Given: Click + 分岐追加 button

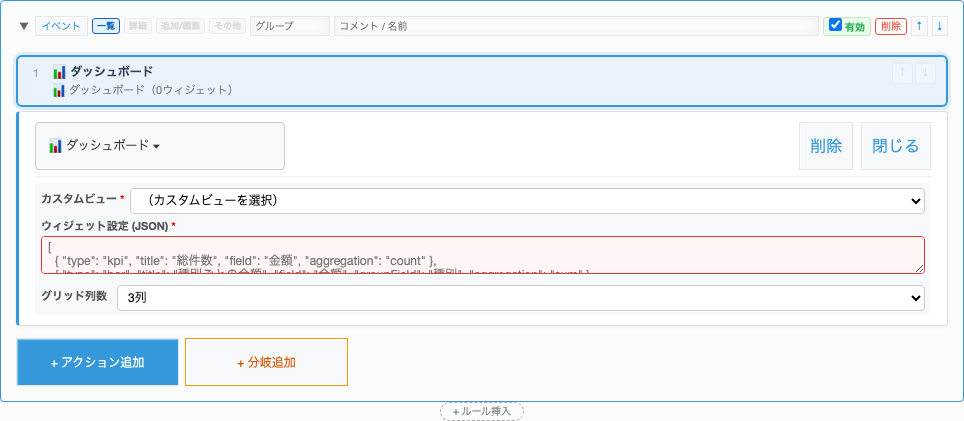Looking at the screenshot, I should tap(266, 362).
